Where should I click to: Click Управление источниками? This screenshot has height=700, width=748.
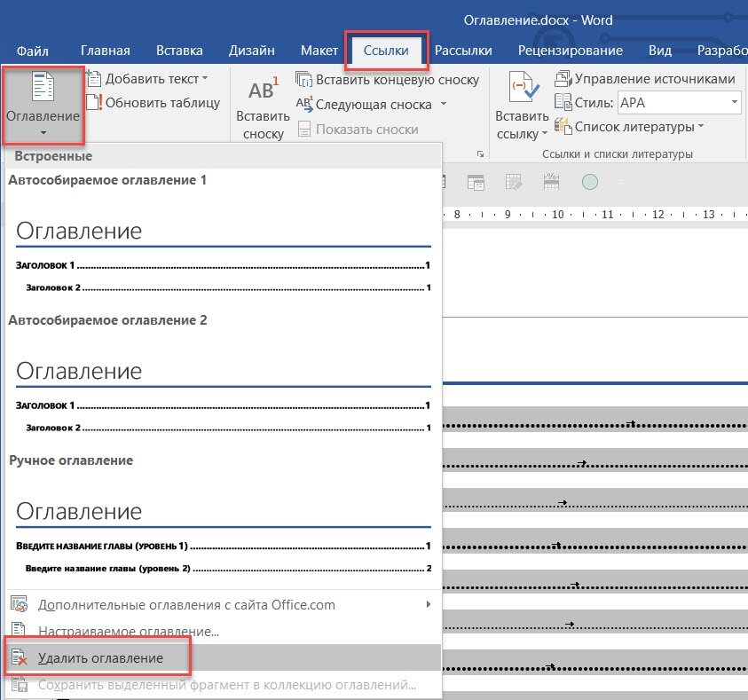[644, 79]
